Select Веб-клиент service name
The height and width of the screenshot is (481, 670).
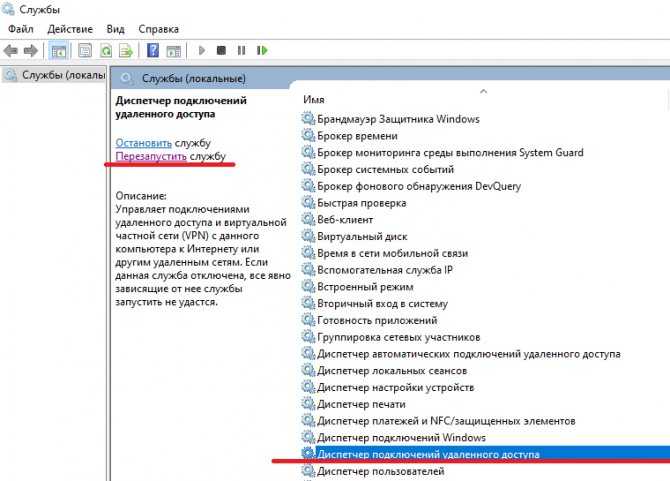coord(345,220)
